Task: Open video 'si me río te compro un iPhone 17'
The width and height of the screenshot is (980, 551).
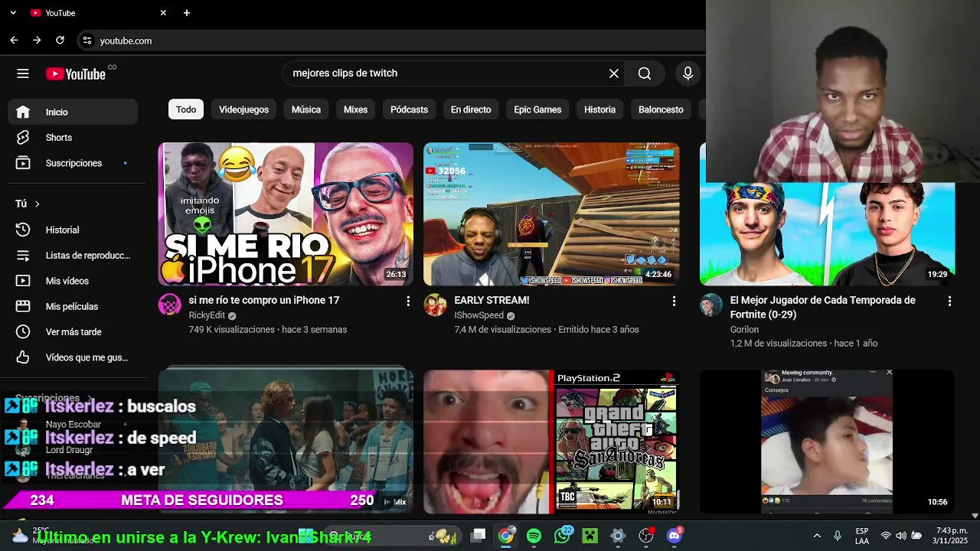Action: pyautogui.click(x=264, y=300)
